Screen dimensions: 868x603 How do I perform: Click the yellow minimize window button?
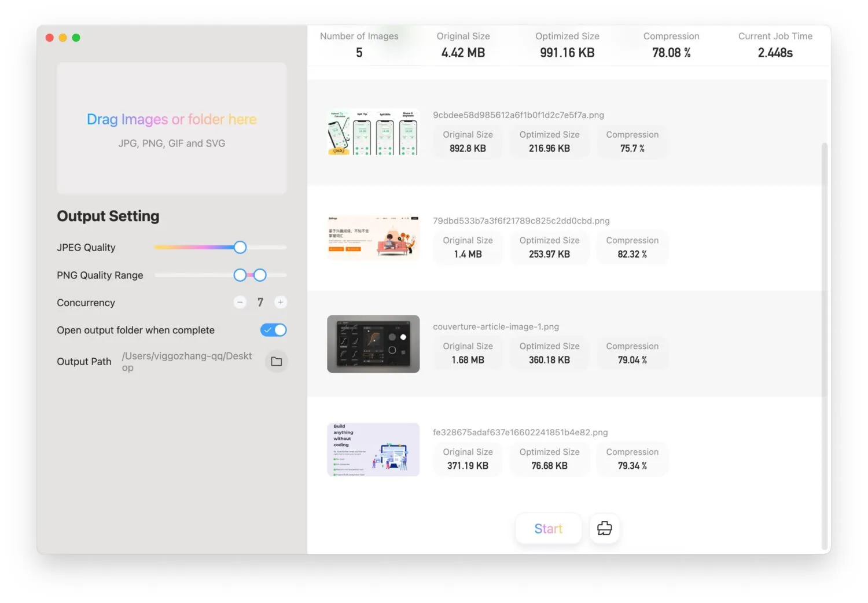click(62, 38)
